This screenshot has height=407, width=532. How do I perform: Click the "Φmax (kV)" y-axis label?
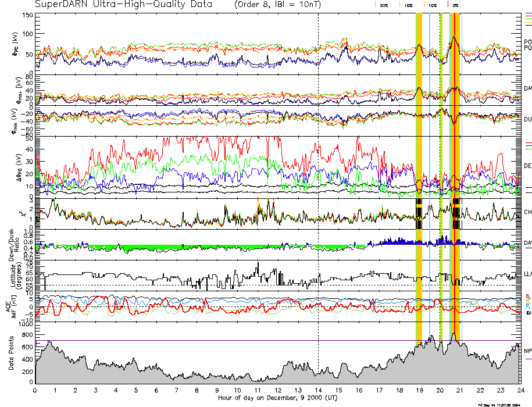click(18, 90)
